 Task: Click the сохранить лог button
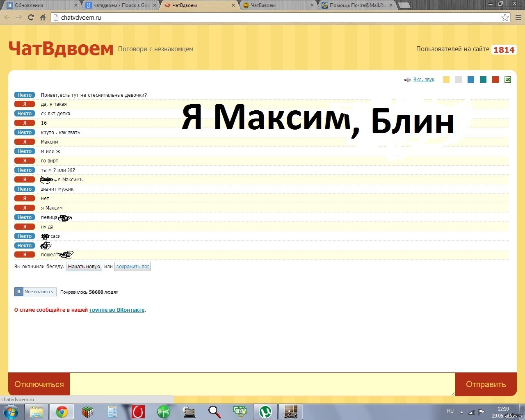[x=133, y=267]
